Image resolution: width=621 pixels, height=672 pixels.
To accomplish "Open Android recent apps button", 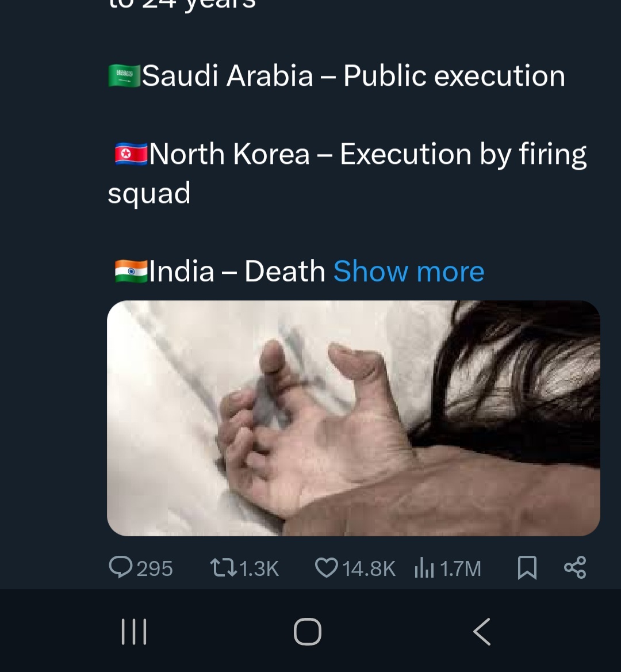I will click(134, 632).
